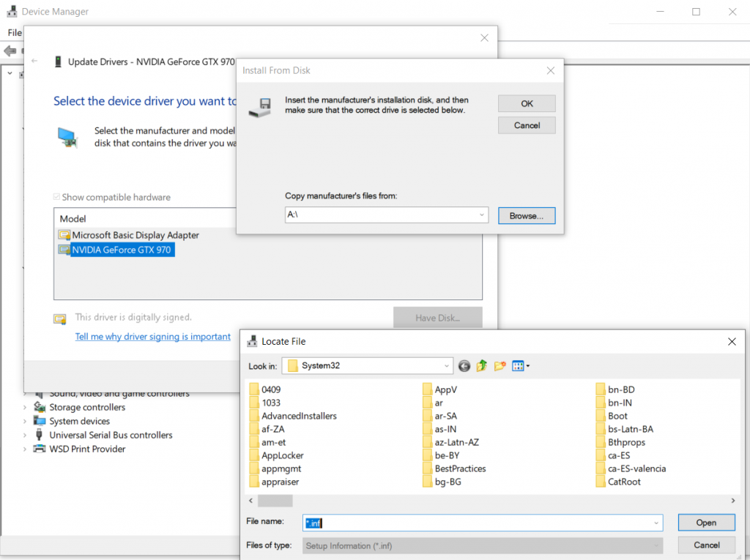Create new folder in Locate File dialog
Image resolution: width=750 pixels, height=560 pixels.
point(500,366)
